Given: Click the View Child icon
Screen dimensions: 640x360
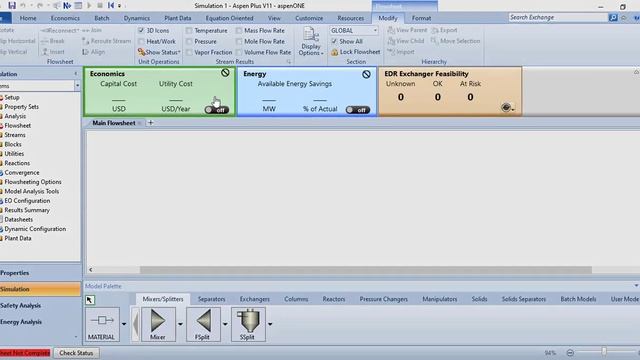Looking at the screenshot, I should coord(391,41).
